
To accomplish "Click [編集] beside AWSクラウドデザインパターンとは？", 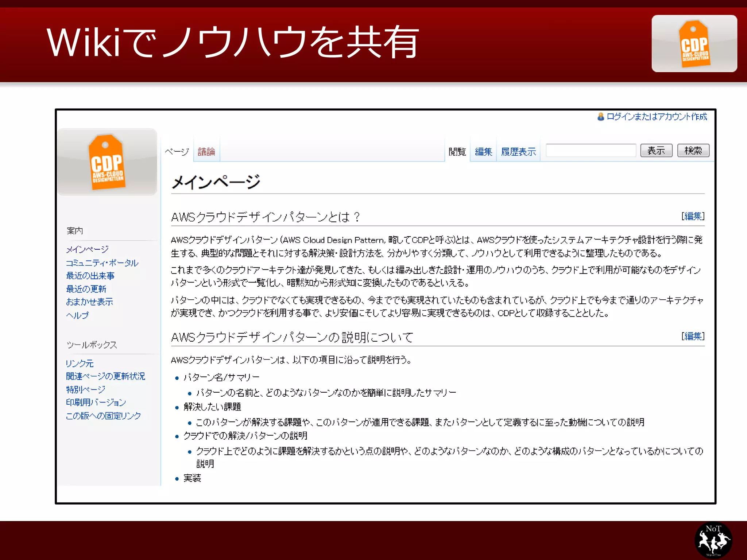I will [x=693, y=216].
